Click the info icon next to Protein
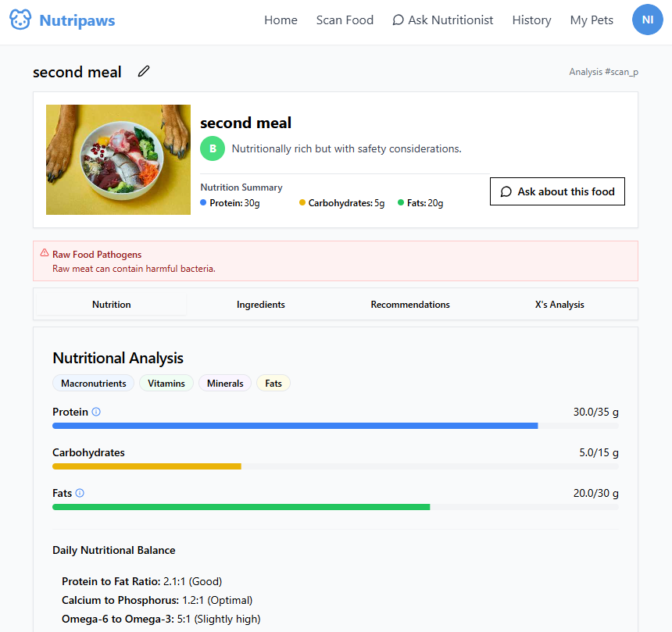 coord(96,412)
